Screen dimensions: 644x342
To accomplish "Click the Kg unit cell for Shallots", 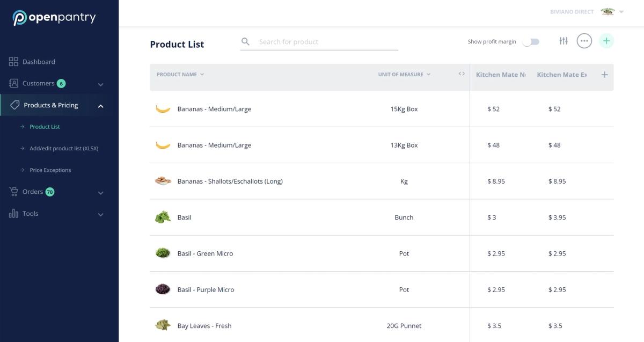I will click(404, 181).
